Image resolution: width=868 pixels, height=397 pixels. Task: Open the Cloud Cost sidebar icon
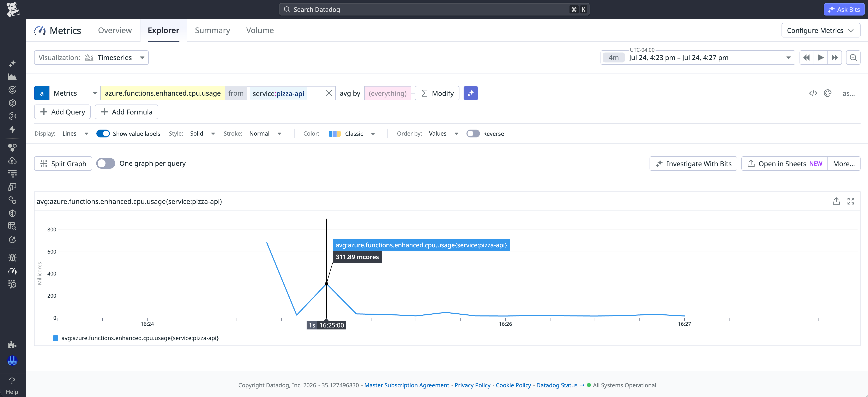(12, 161)
